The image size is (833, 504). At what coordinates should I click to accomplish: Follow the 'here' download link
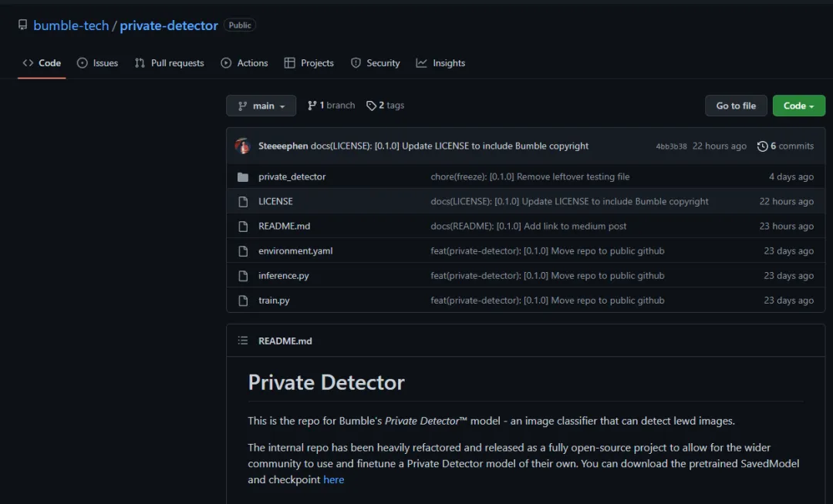333,479
